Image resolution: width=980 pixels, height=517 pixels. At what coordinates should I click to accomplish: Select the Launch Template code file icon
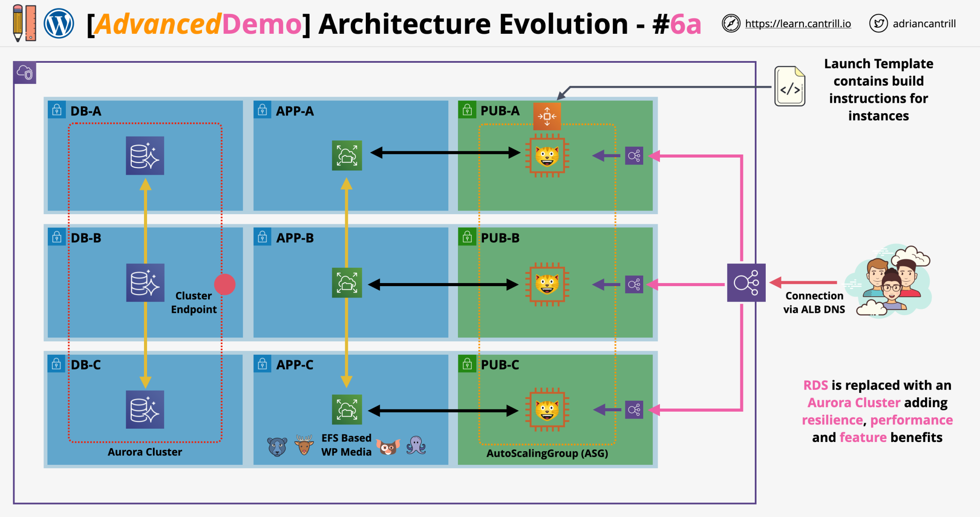[789, 86]
